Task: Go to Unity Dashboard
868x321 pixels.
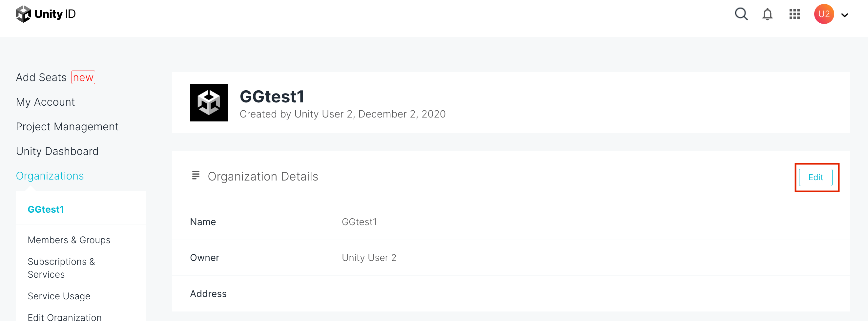Action: [57, 151]
